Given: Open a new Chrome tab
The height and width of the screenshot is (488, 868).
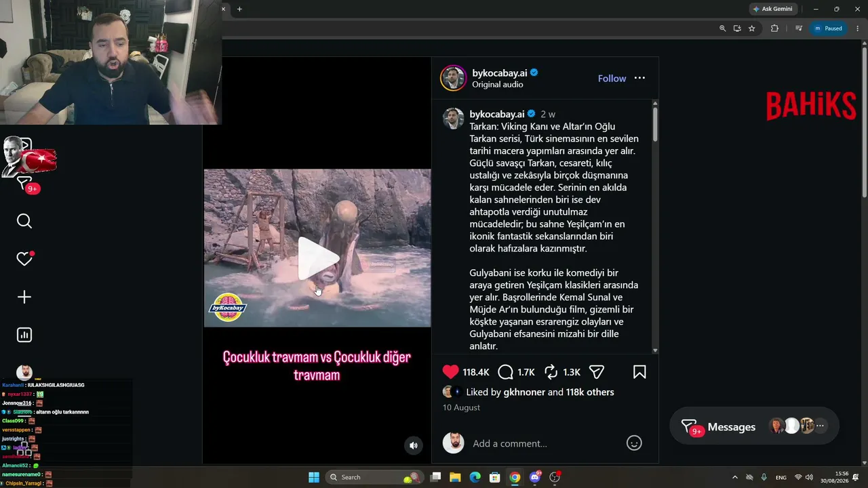Looking at the screenshot, I should click(x=239, y=9).
